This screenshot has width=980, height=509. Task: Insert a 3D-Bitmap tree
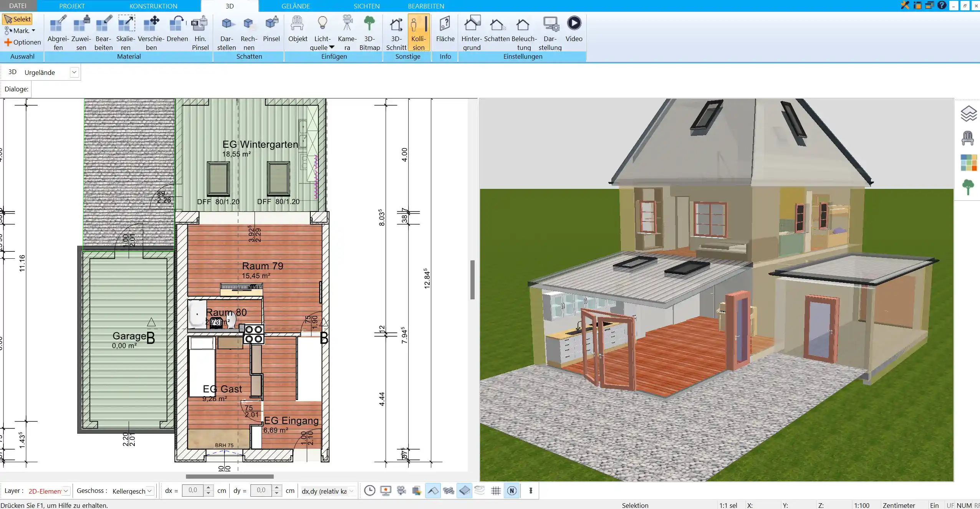tap(369, 33)
